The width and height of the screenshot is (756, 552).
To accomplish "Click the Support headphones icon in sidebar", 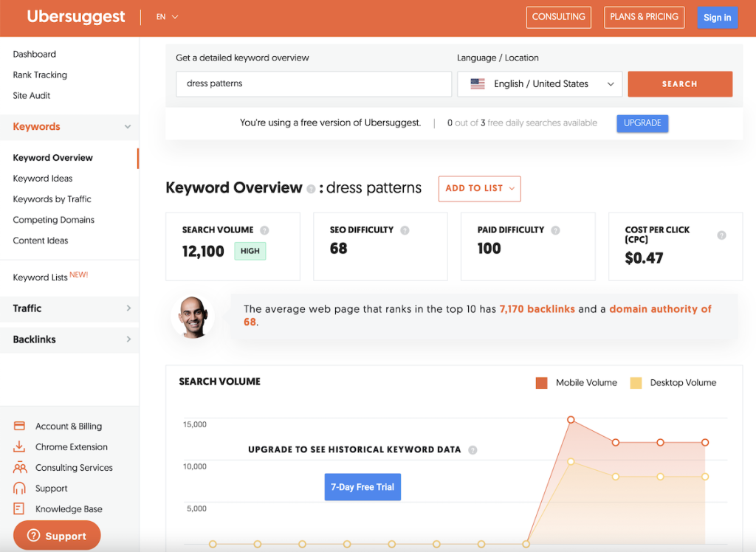I will 19,488.
